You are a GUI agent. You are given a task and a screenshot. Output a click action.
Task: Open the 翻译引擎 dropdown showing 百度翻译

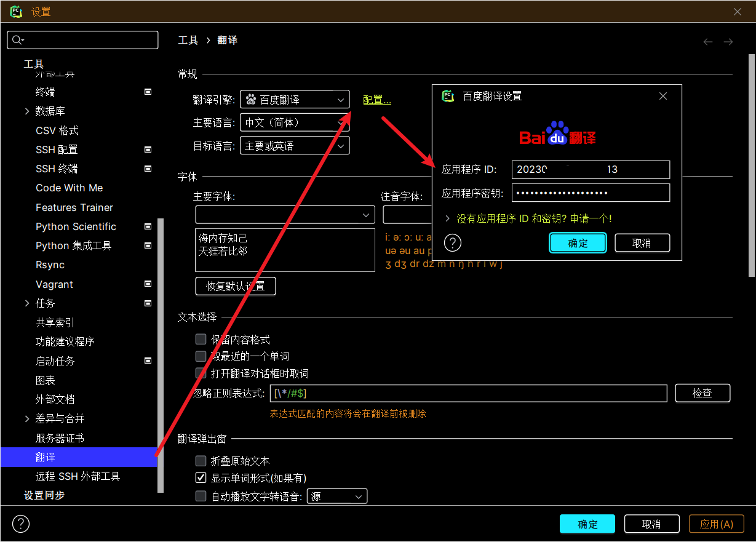pyautogui.click(x=295, y=100)
